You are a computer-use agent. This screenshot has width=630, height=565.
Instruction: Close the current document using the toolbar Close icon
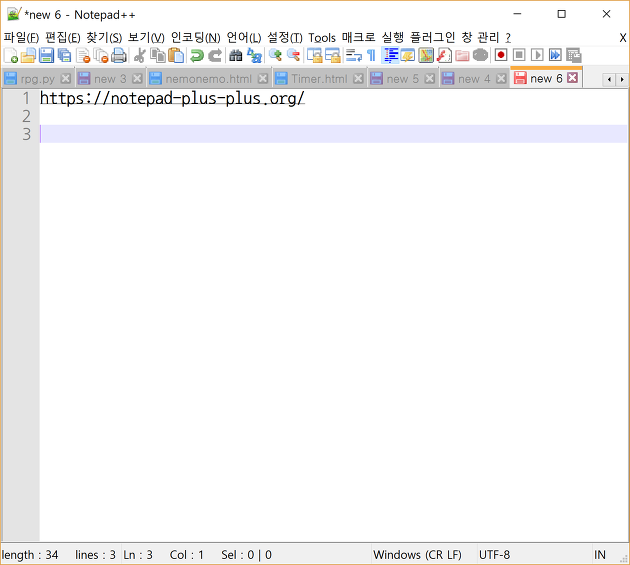83,55
